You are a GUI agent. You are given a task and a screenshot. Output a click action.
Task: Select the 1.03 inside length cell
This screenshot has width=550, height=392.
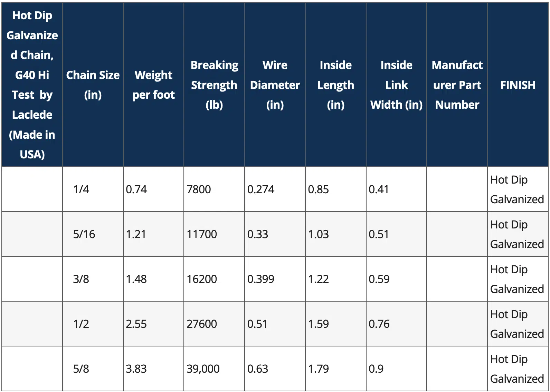(x=318, y=234)
